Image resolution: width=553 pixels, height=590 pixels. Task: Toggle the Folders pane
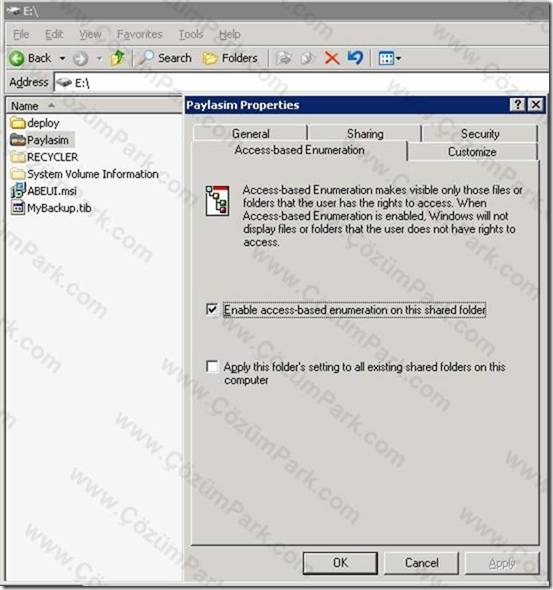click(x=230, y=58)
